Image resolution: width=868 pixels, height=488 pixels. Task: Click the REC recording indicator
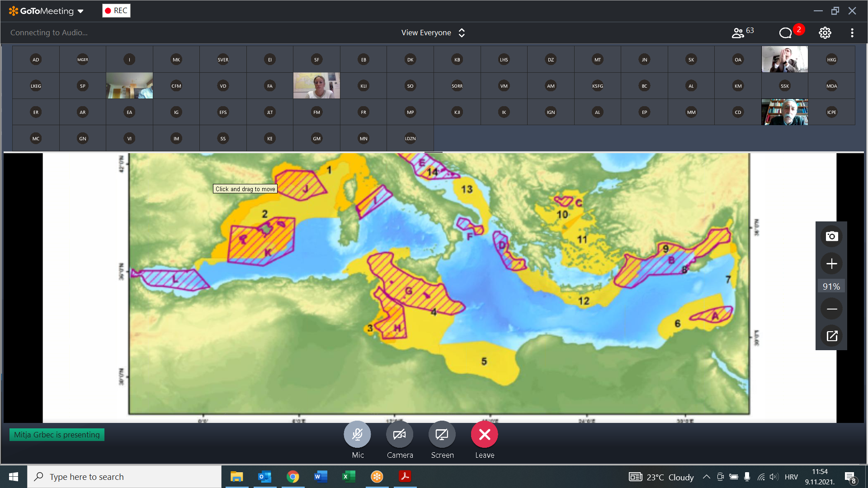(116, 11)
